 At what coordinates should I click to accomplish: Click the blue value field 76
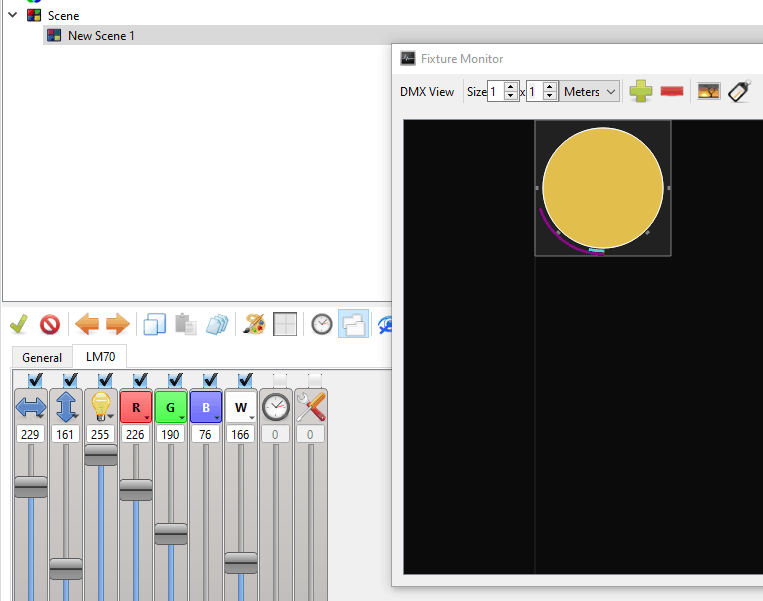[x=205, y=434]
